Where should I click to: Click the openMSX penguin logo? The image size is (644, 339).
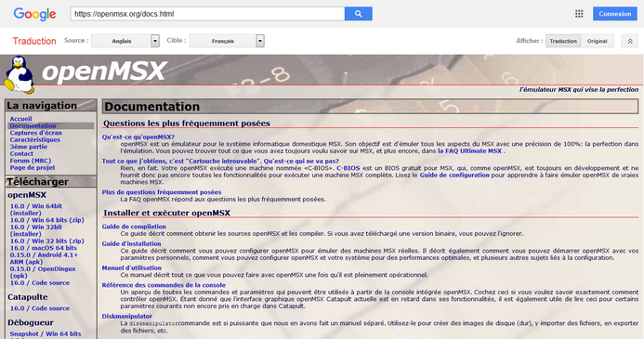[20, 74]
